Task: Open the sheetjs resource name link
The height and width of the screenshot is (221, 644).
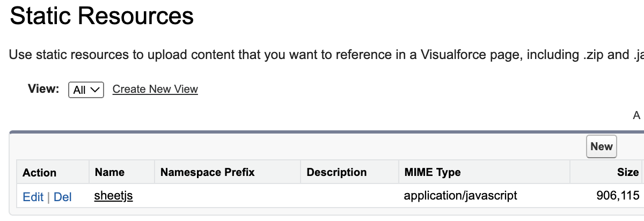Action: 113,196
